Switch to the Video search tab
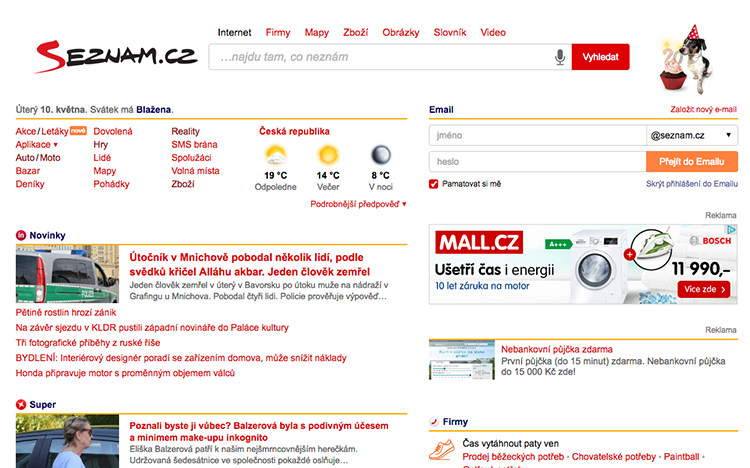 coord(493,33)
